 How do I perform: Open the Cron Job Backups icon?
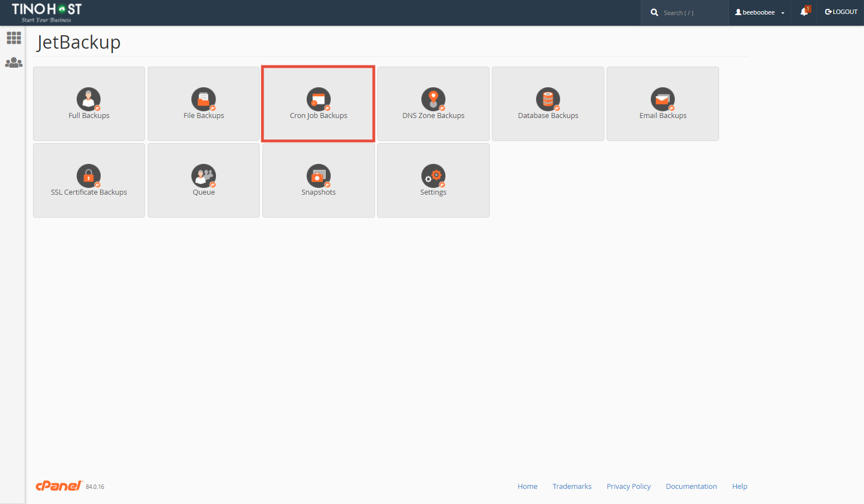click(x=318, y=100)
